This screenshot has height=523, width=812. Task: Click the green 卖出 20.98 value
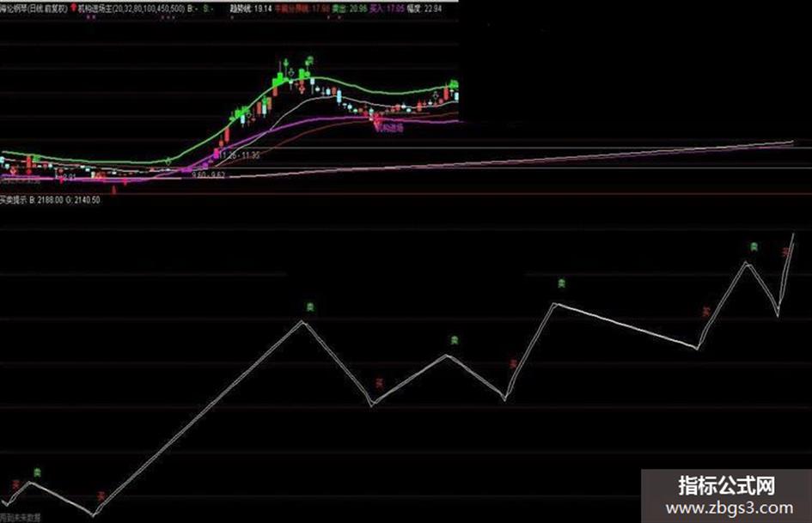pos(350,9)
